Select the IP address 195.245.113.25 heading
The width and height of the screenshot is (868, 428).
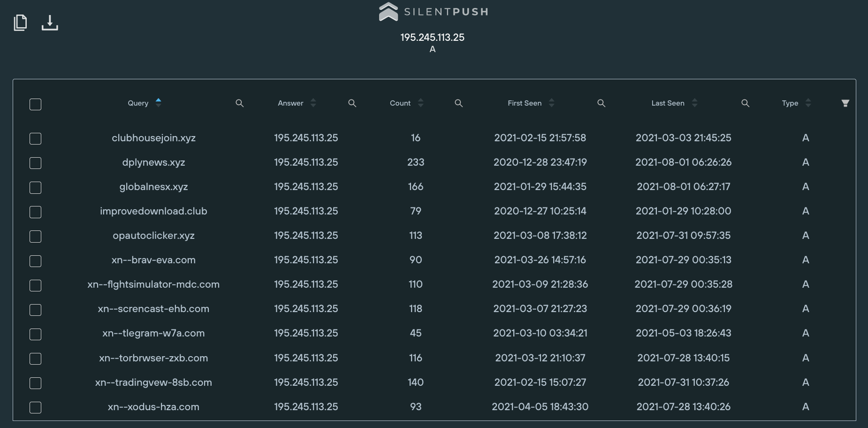click(x=432, y=37)
